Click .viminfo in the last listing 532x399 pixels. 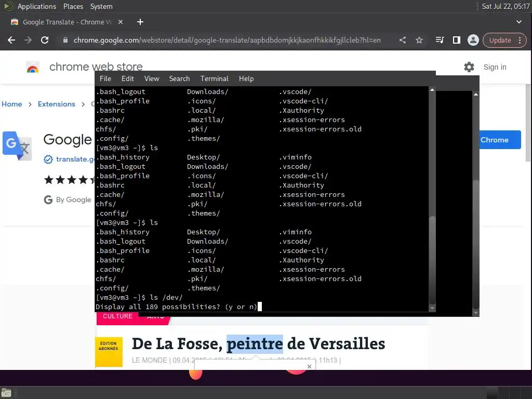coord(295,232)
